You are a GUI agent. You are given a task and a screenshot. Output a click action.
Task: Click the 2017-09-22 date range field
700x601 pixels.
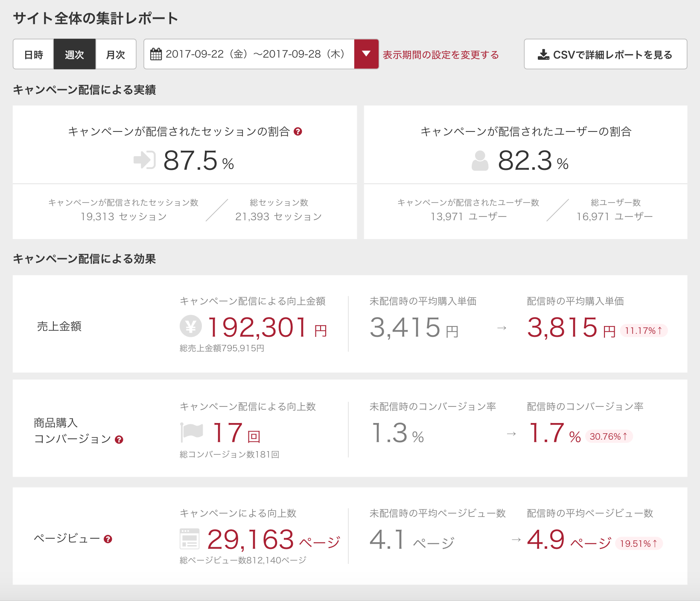click(261, 54)
